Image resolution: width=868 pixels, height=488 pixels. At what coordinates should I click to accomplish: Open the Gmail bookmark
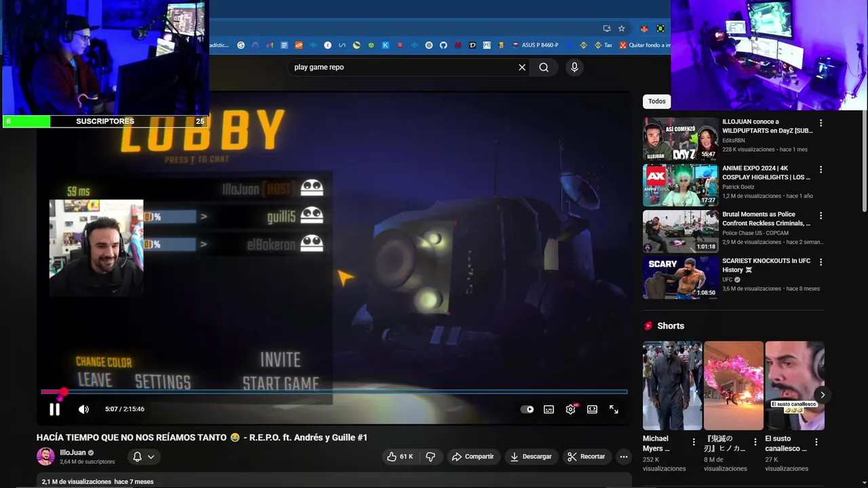[x=270, y=45]
